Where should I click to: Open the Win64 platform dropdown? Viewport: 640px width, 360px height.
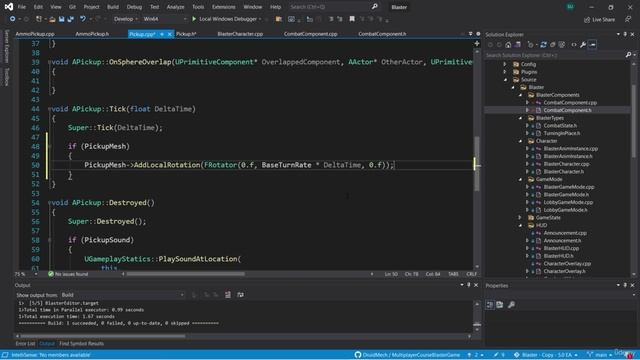(164, 19)
